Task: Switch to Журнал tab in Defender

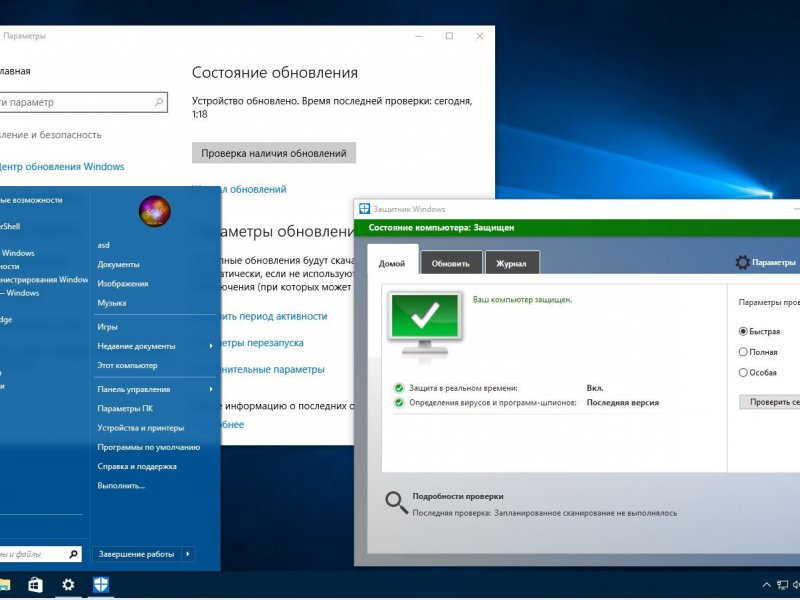Action: click(511, 263)
